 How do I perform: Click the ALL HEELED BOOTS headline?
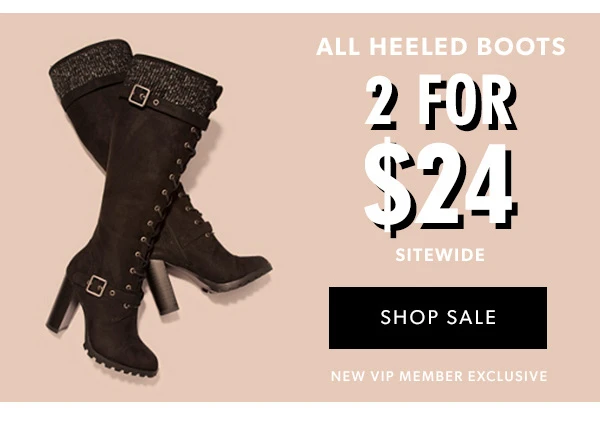441,46
